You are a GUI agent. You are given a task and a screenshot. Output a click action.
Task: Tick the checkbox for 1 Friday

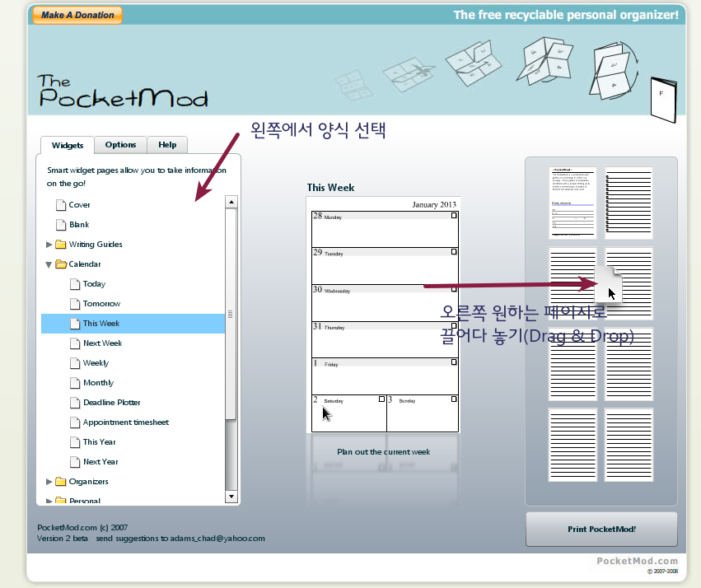[454, 362]
